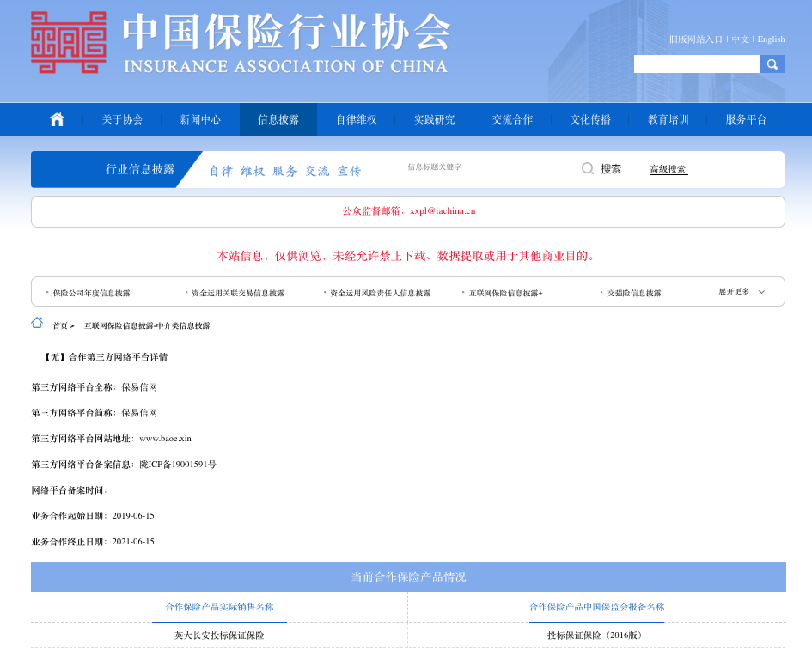The width and height of the screenshot is (812, 656).
Task: Click the 合作保险产品中国保监会报备名称 column header
Action: click(596, 607)
